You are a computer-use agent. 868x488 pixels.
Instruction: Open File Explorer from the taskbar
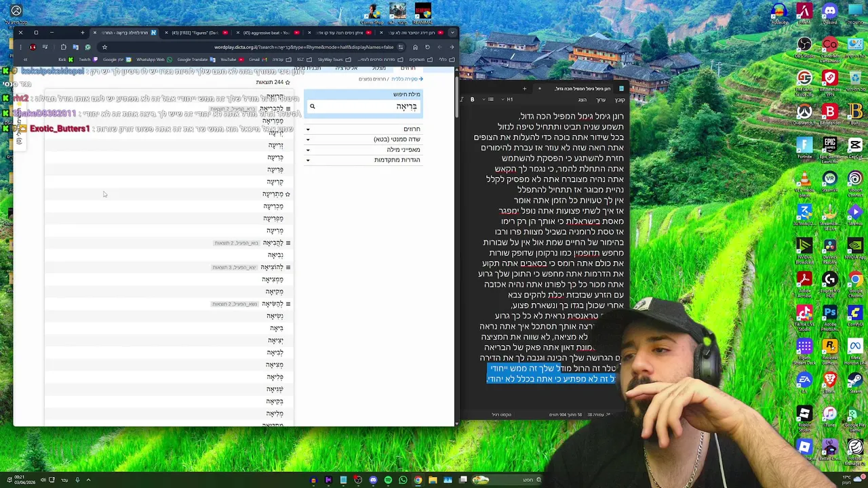click(x=433, y=480)
